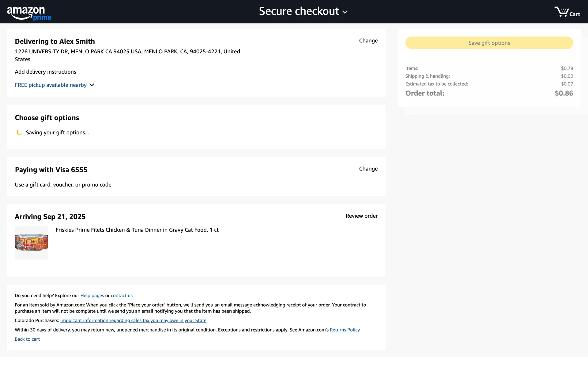Open Add delivery instructions

[45, 72]
